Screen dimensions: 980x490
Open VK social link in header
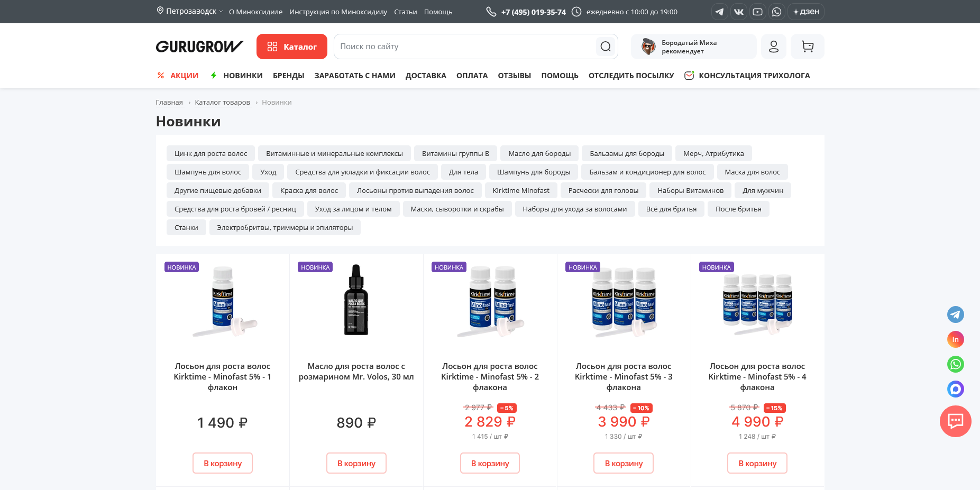738,12
